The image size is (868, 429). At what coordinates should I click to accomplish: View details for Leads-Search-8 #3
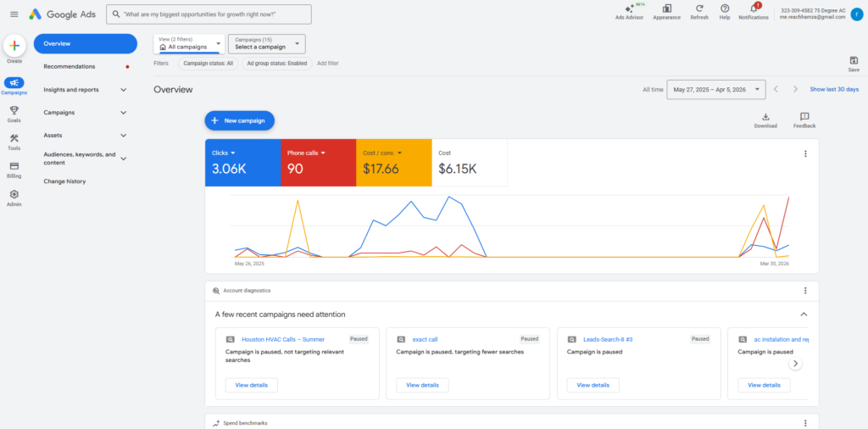tap(593, 385)
